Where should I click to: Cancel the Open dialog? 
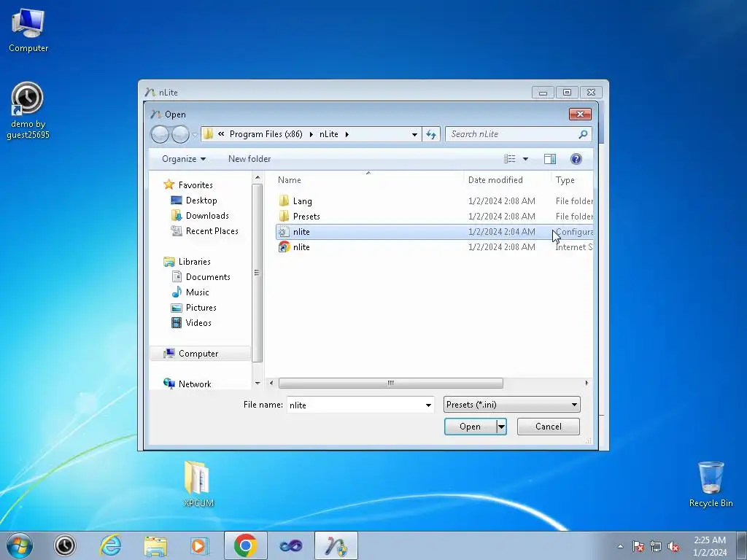point(549,427)
